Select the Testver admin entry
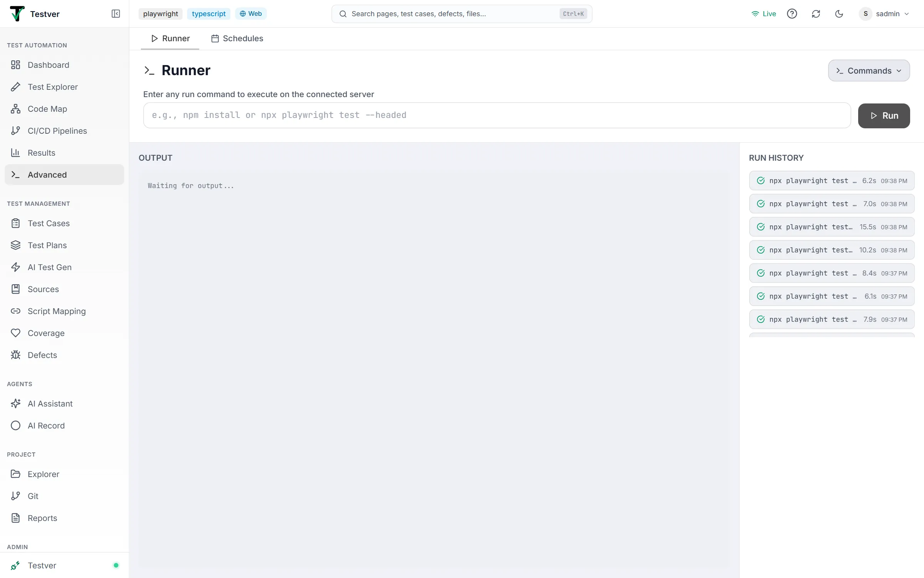Image resolution: width=924 pixels, height=578 pixels. (64, 566)
